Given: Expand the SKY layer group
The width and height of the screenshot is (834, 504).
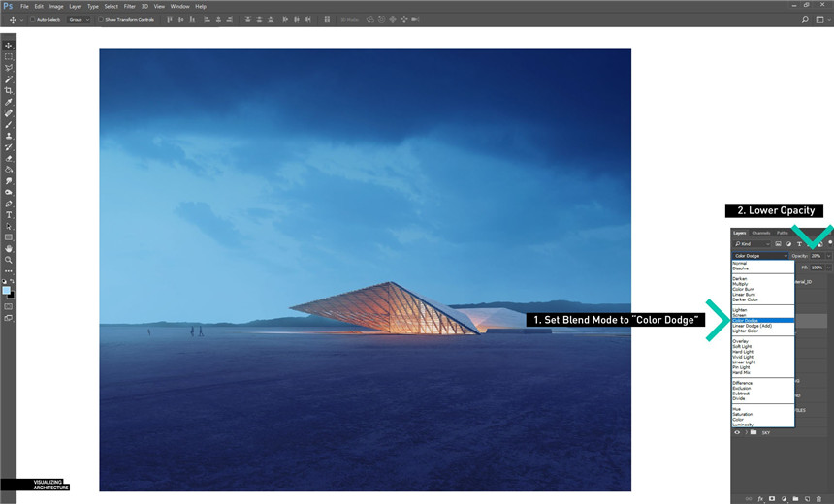Looking at the screenshot, I should coord(747,432).
